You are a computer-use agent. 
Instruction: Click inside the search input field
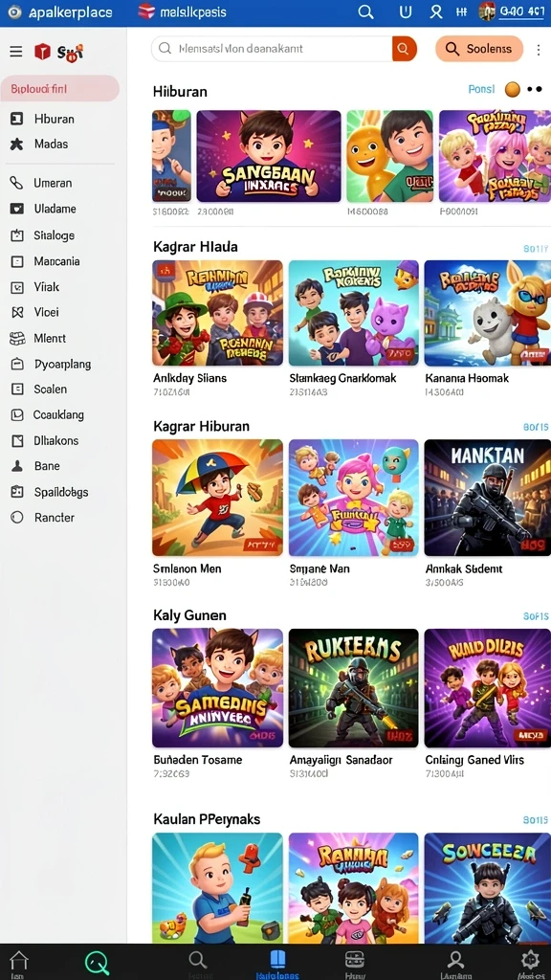(x=275, y=48)
